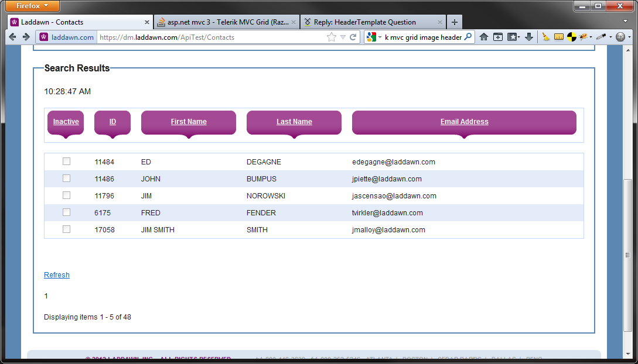
Task: Click the search magnifier icon
Action: (468, 37)
